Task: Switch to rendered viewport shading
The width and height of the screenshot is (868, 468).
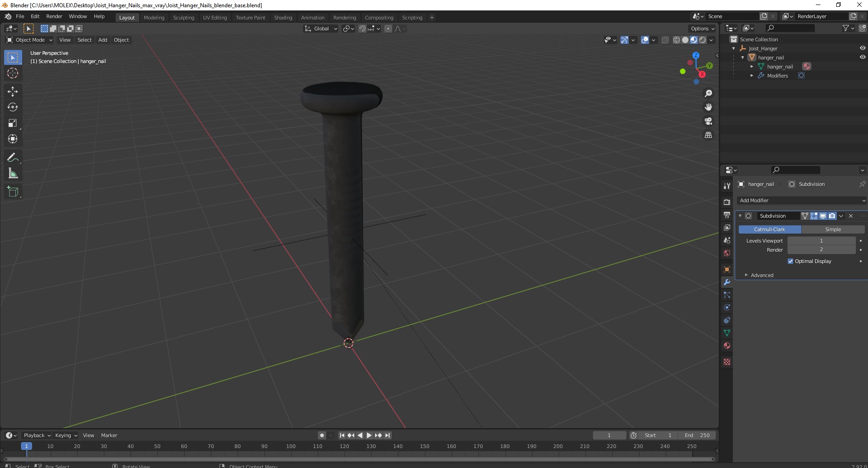Action: (702, 40)
